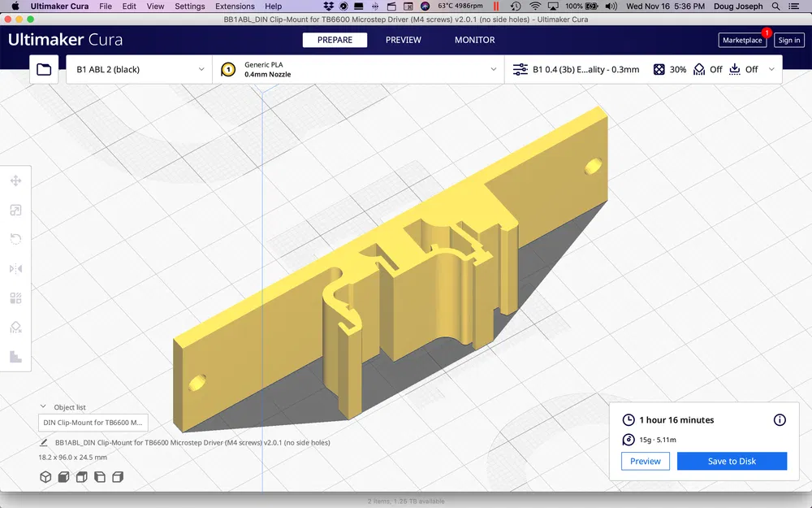Screen dimensions: 812x508
Task: Open the B1 ABL 2 printer dropdown
Action: point(140,70)
